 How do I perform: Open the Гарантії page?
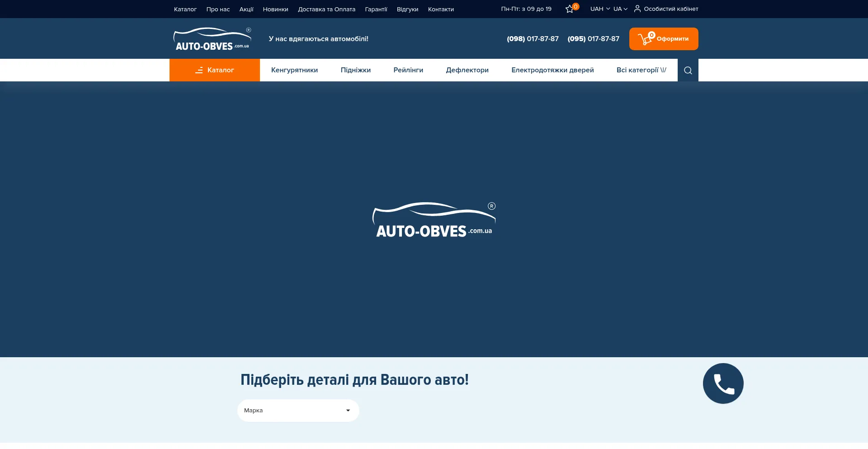376,9
